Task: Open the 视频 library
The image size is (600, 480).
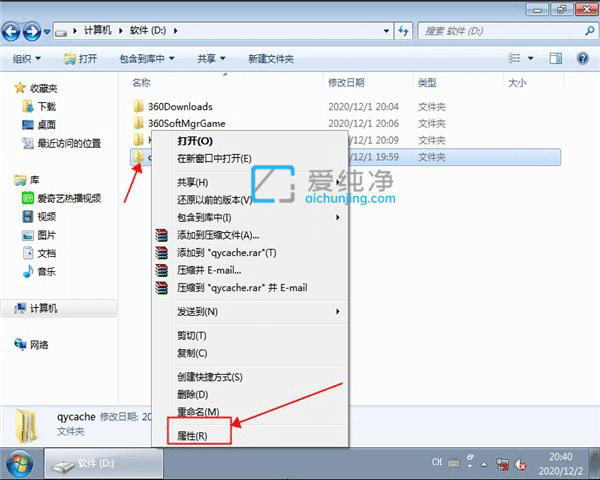Action: click(x=39, y=217)
